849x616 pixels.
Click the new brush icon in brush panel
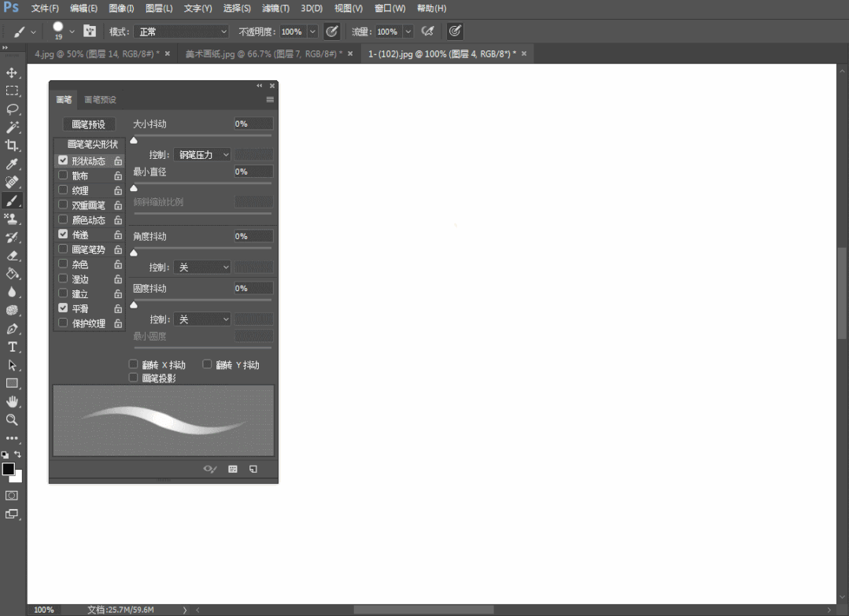pyautogui.click(x=253, y=469)
